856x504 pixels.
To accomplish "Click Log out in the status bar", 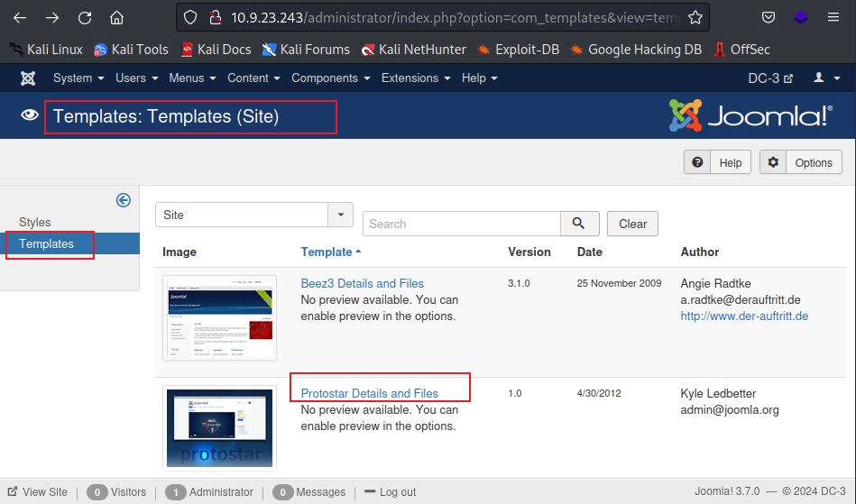I will (390, 491).
